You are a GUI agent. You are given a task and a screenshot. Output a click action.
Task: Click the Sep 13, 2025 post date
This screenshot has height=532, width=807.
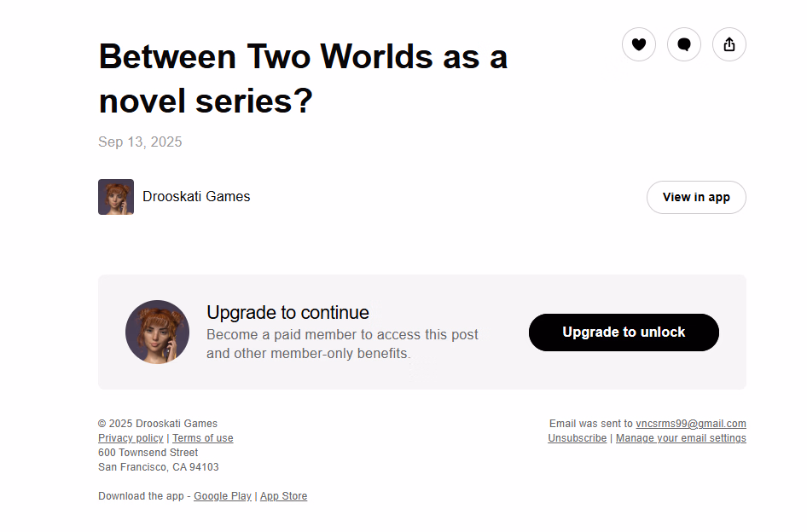[140, 142]
